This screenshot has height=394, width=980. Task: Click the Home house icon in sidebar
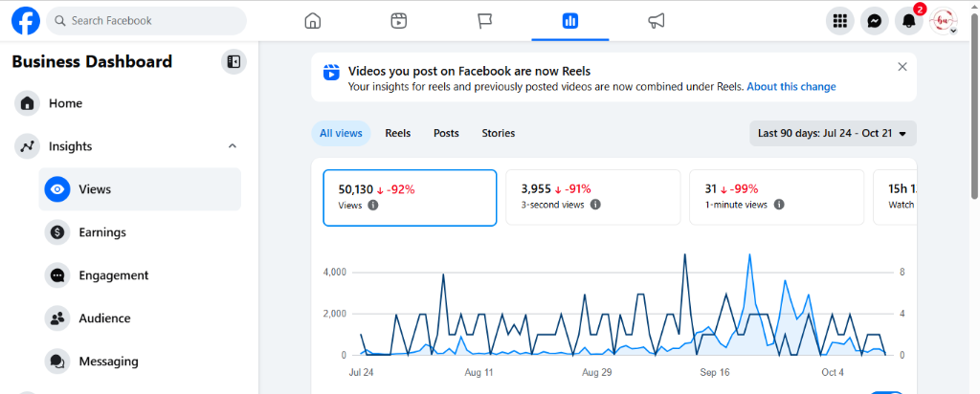27,103
